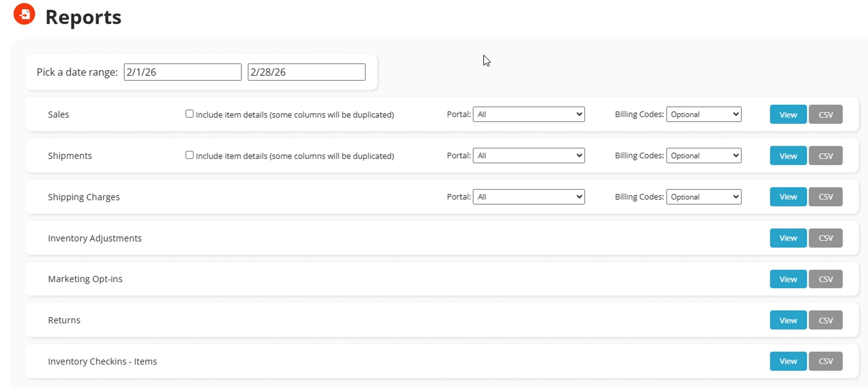The width and height of the screenshot is (868, 388).
Task: Click the orange Reports logo icon
Action: 24,14
